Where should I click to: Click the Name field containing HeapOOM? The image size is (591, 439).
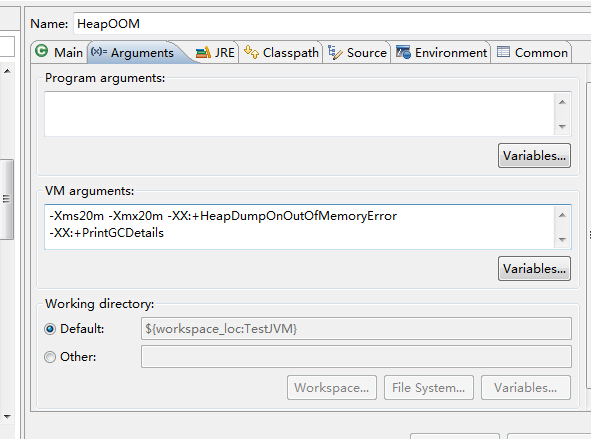click(x=332, y=24)
